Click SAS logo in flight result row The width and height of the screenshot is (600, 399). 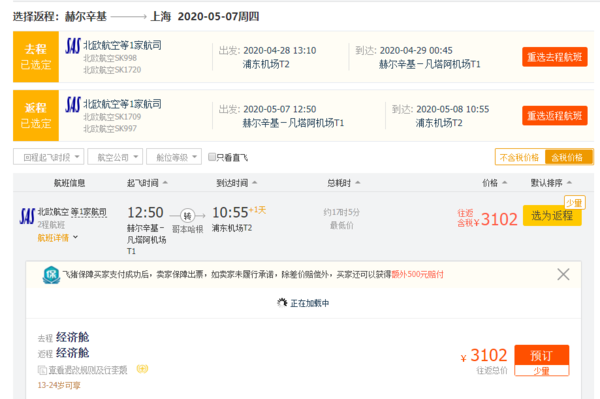click(27, 217)
